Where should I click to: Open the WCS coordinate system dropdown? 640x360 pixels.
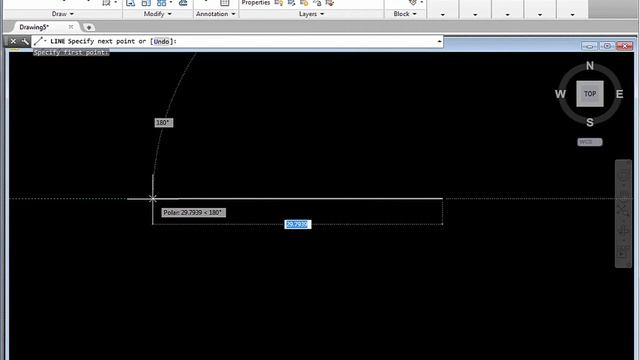pos(590,142)
